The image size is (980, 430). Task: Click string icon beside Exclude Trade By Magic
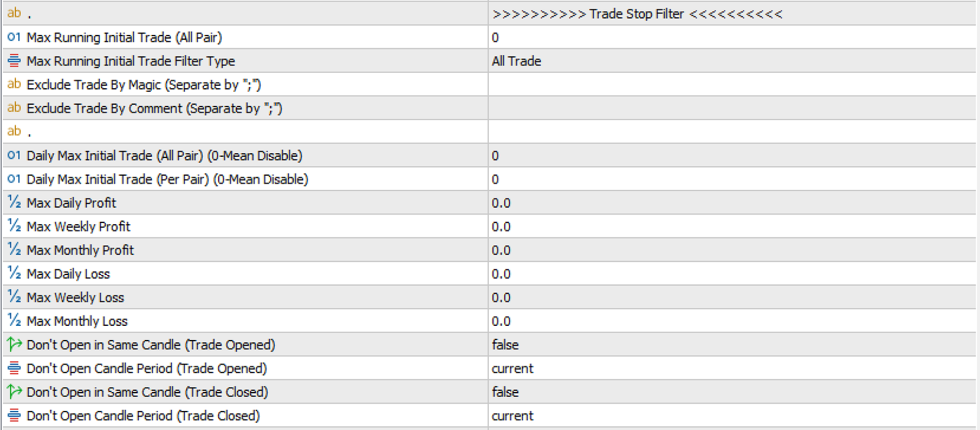pos(13,85)
